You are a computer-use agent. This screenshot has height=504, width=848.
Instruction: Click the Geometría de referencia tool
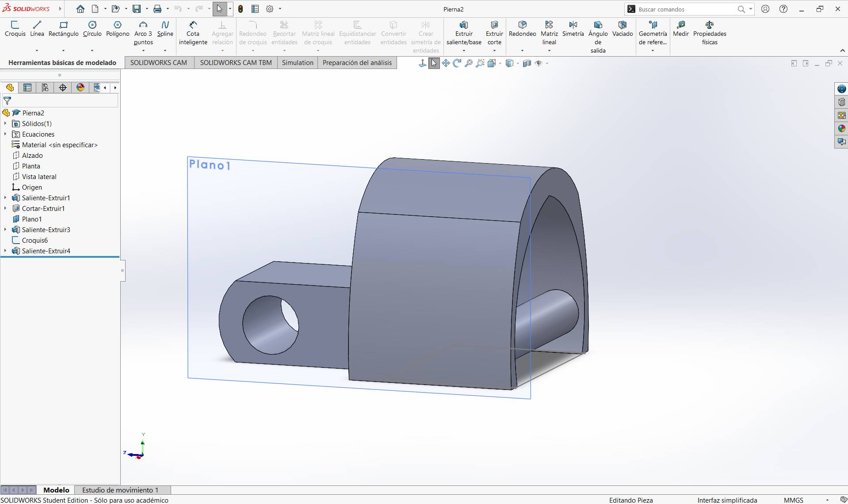pos(653,33)
